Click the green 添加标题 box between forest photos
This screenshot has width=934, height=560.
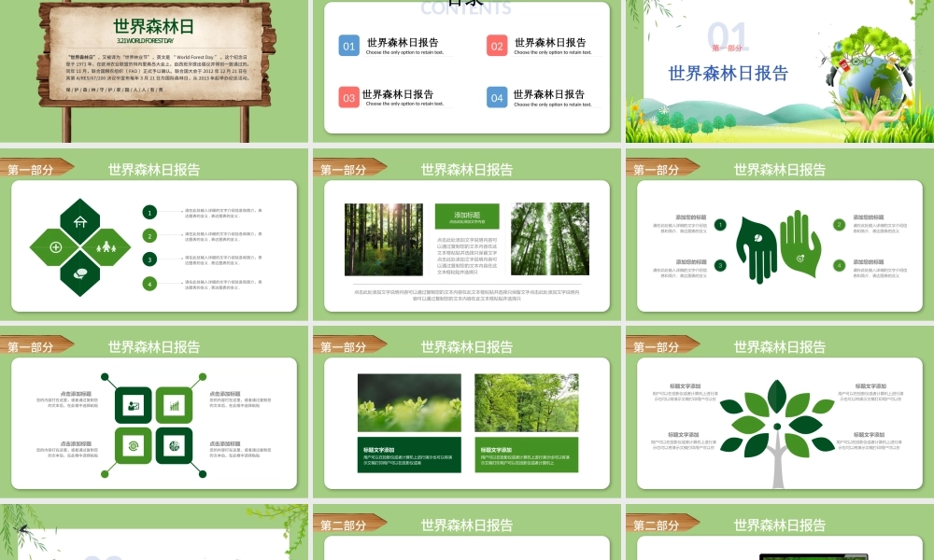click(x=469, y=217)
